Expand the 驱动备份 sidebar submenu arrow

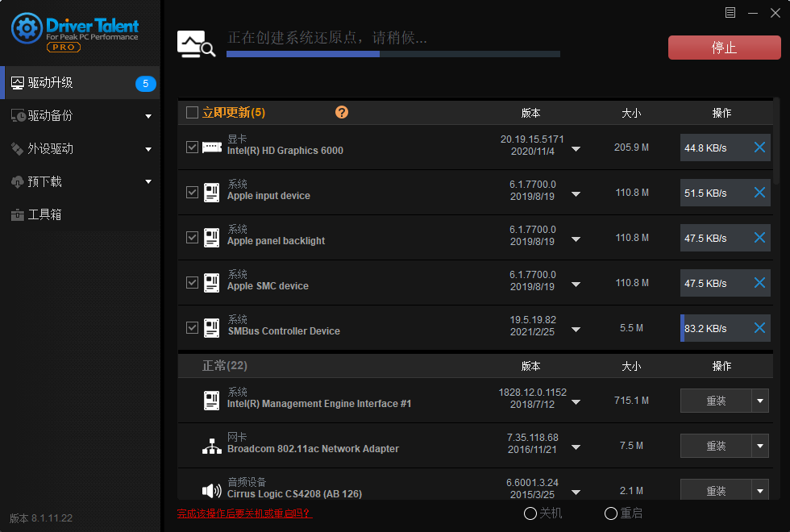(x=148, y=116)
